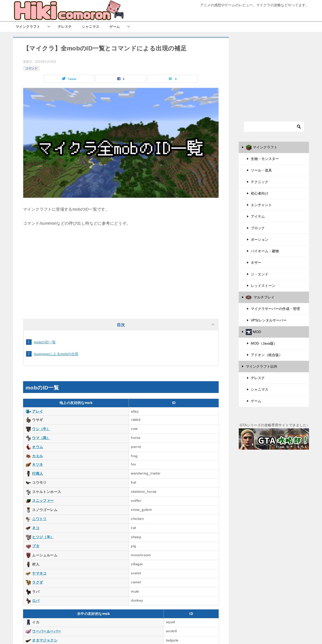
Task: Expand the ゲーム nav dropdown arrow
Action: 129,27
